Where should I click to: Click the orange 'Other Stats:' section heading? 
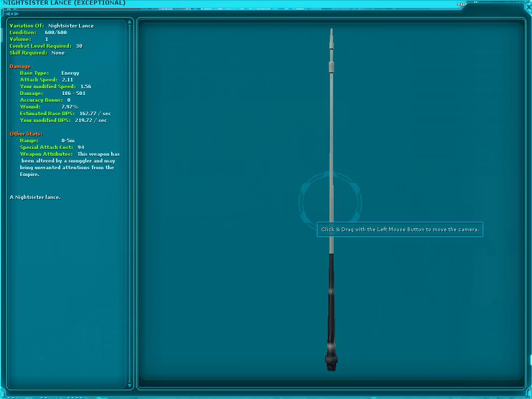click(x=26, y=134)
